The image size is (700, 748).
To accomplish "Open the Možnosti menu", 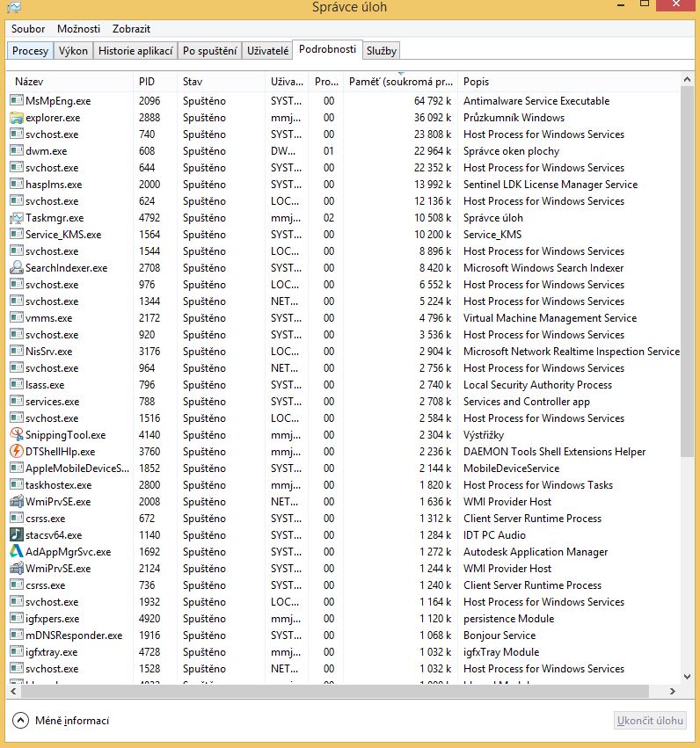I will [x=79, y=29].
